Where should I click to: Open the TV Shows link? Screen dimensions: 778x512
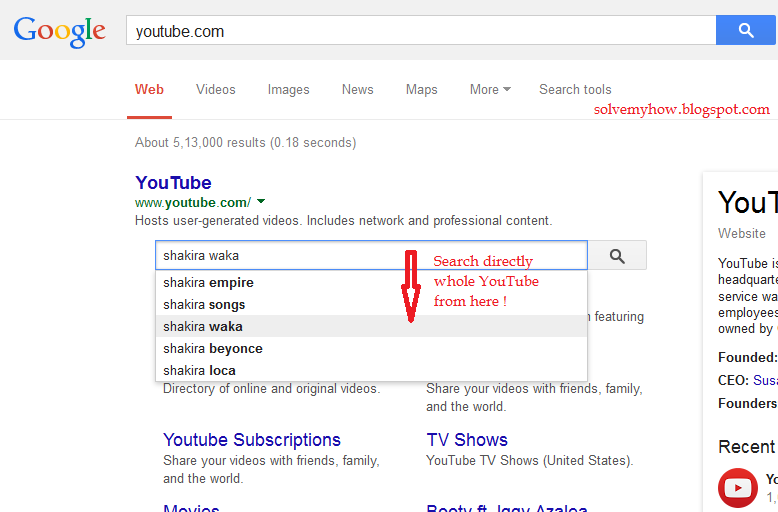pos(467,440)
